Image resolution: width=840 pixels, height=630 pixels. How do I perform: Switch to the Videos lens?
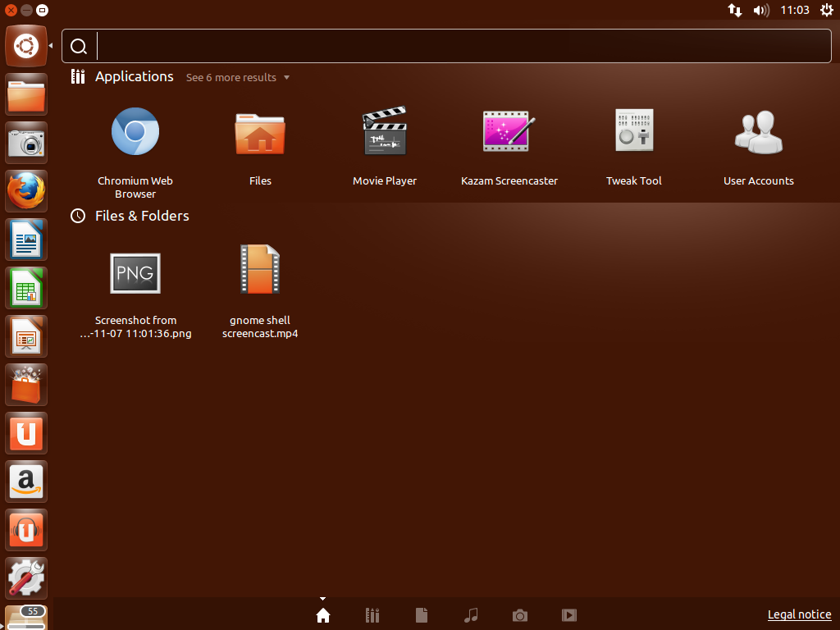pyautogui.click(x=568, y=615)
